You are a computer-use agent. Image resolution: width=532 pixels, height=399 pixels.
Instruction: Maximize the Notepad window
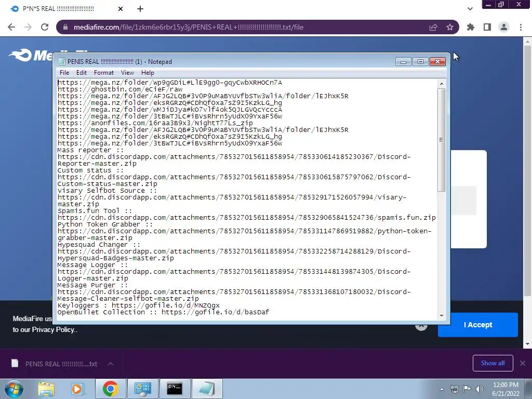420,61
